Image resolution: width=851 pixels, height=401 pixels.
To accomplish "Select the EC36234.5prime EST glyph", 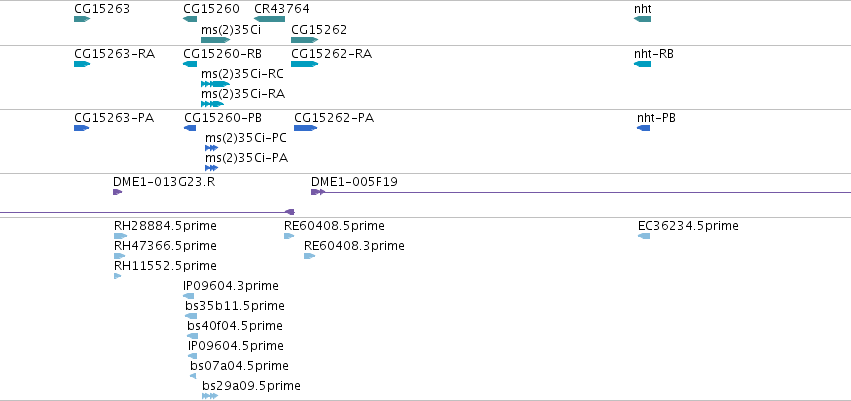I will [x=644, y=236].
